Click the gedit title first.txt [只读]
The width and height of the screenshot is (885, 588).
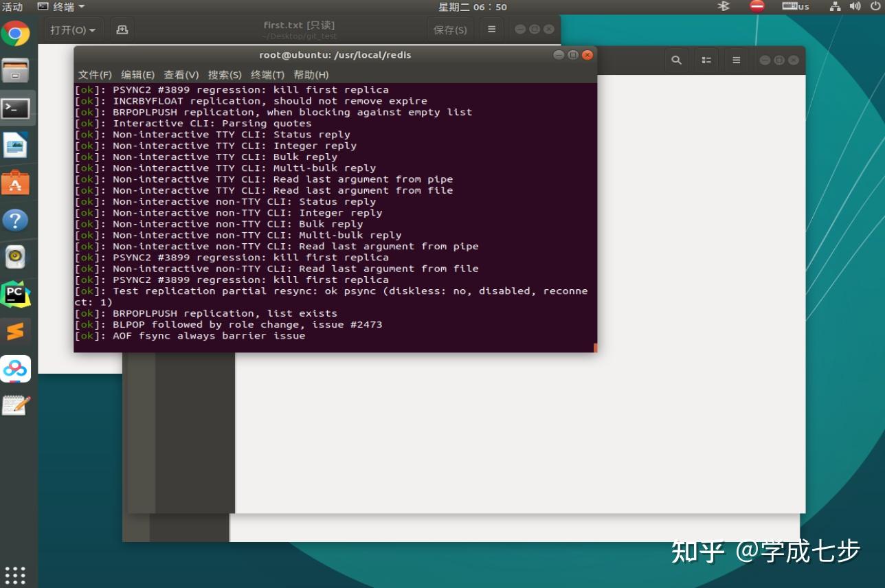(x=299, y=25)
